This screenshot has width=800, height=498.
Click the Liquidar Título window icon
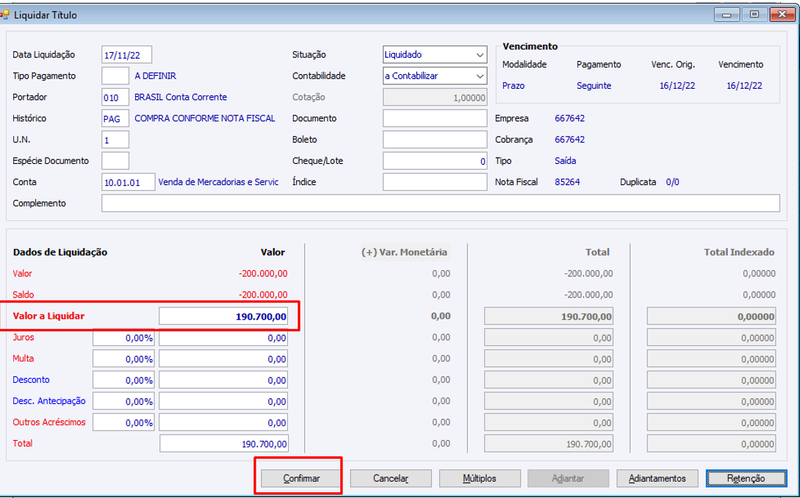[4, 15]
